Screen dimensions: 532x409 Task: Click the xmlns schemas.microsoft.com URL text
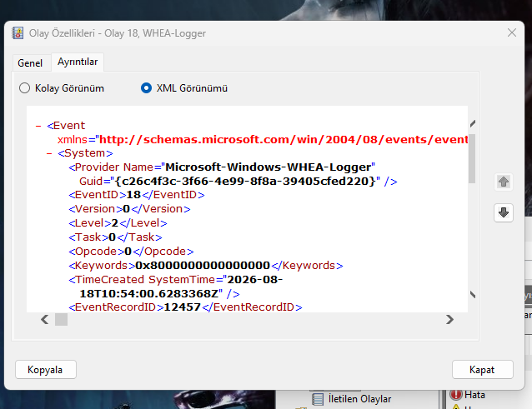coord(284,140)
